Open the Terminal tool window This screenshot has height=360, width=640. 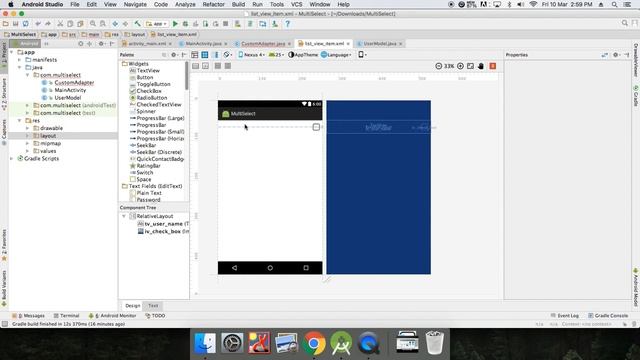[x=67, y=316]
